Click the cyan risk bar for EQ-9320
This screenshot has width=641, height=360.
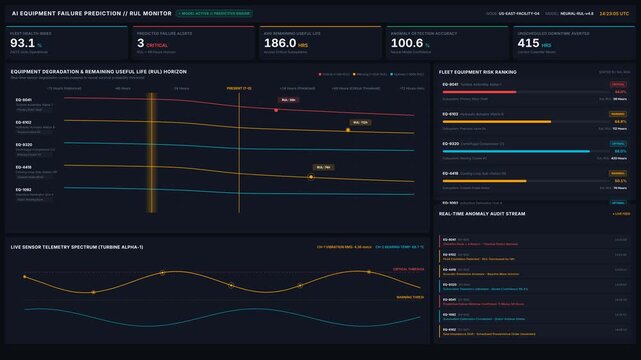tap(516, 151)
